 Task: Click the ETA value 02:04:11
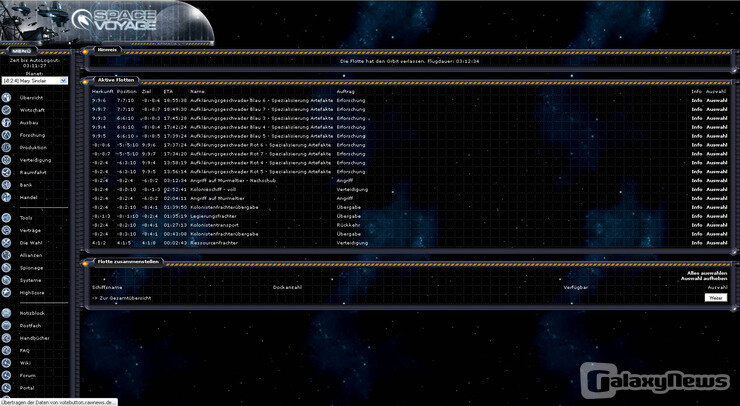pos(175,198)
